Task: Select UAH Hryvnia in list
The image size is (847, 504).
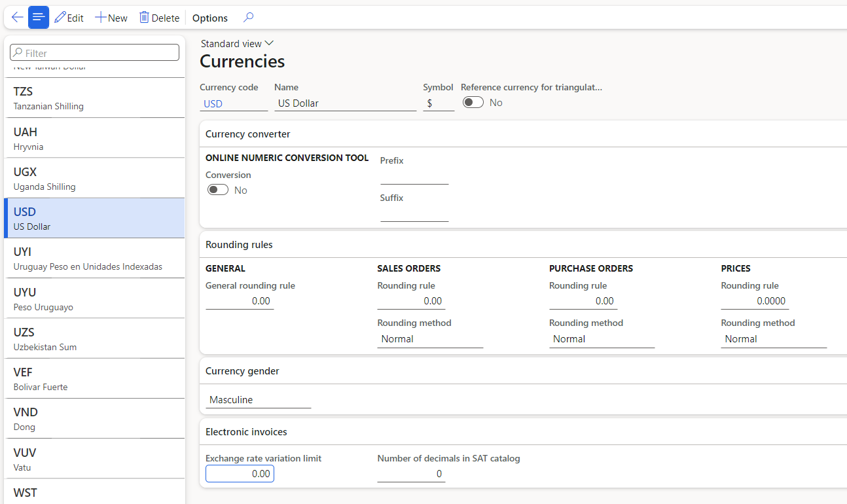Action: coord(94,138)
